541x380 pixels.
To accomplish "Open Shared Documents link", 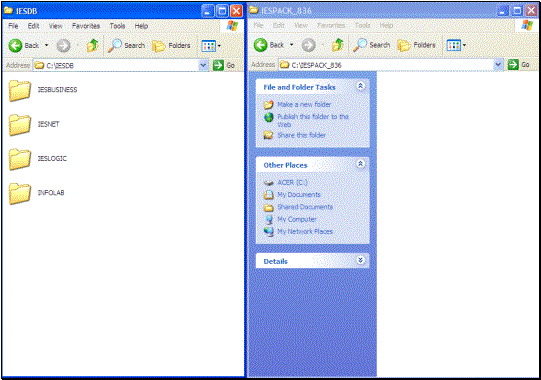I will point(305,207).
